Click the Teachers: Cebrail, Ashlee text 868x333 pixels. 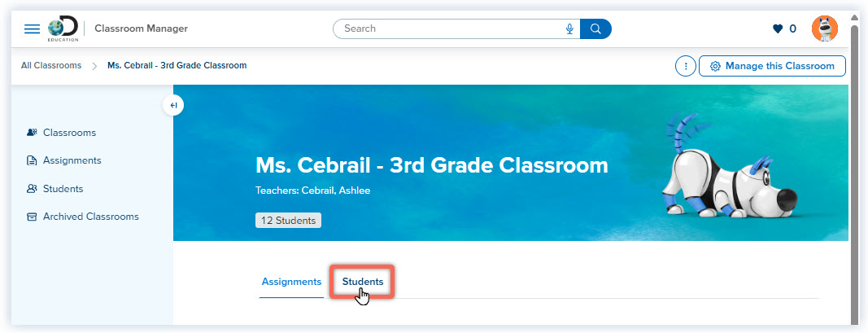tap(312, 191)
